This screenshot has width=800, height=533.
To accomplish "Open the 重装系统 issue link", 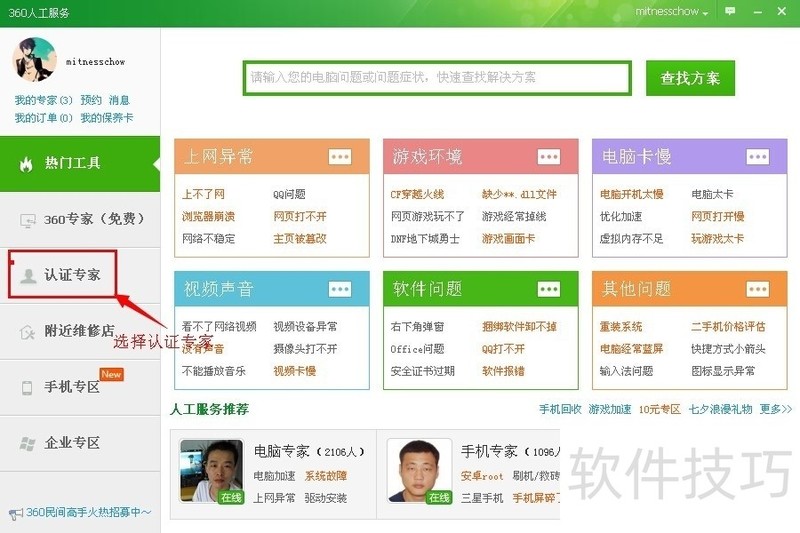I will (621, 326).
